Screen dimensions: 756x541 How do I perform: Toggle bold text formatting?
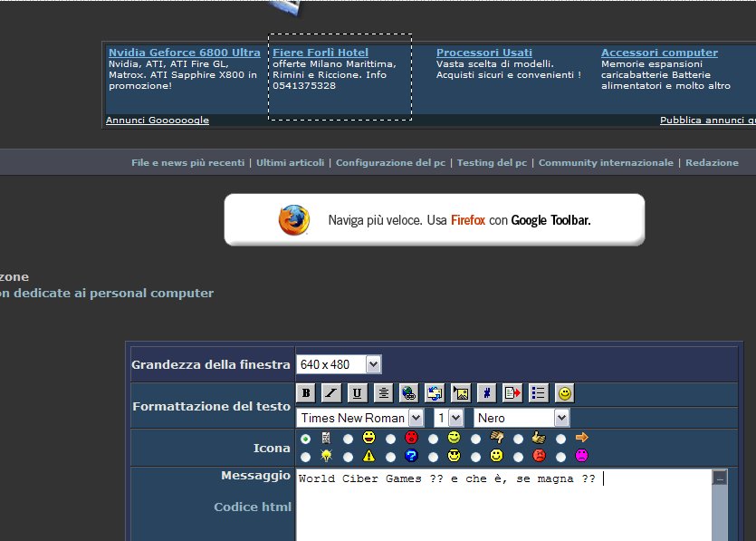pyautogui.click(x=306, y=393)
